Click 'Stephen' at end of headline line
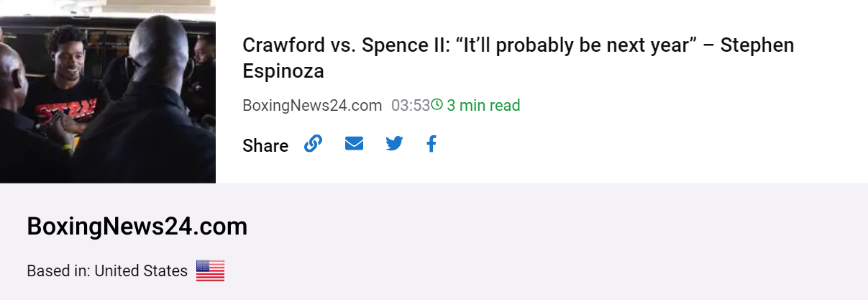868x300 pixels. pyautogui.click(x=757, y=45)
